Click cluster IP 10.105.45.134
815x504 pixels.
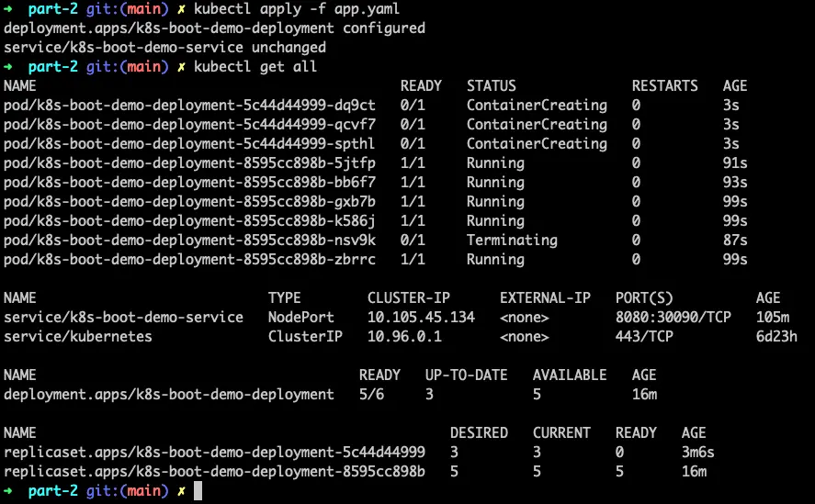[x=421, y=317]
